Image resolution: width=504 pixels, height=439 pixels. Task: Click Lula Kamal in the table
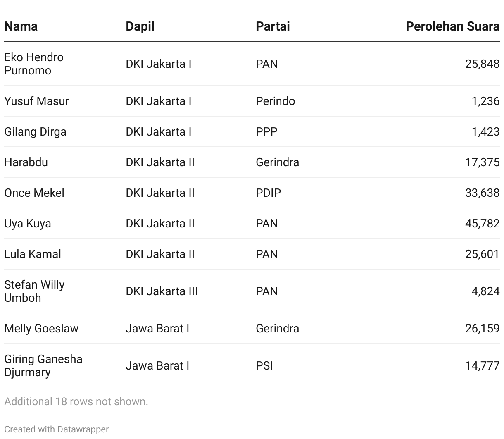click(x=33, y=254)
